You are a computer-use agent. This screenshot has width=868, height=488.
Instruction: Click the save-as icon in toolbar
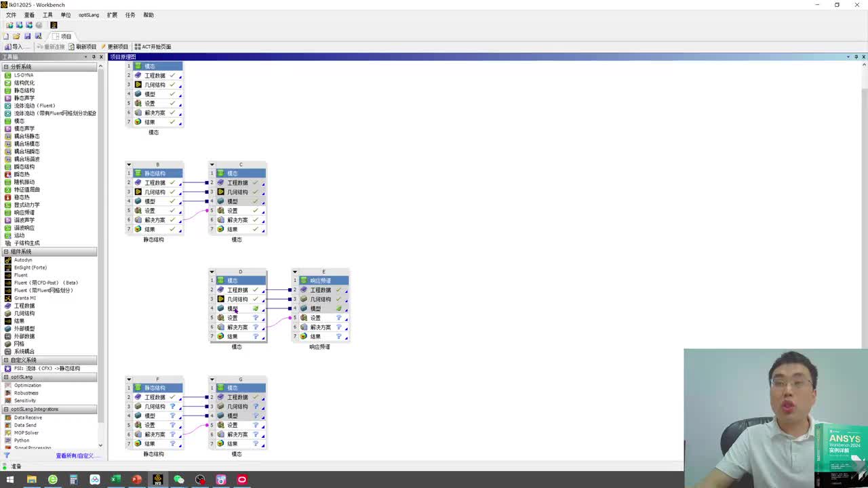[x=38, y=36]
